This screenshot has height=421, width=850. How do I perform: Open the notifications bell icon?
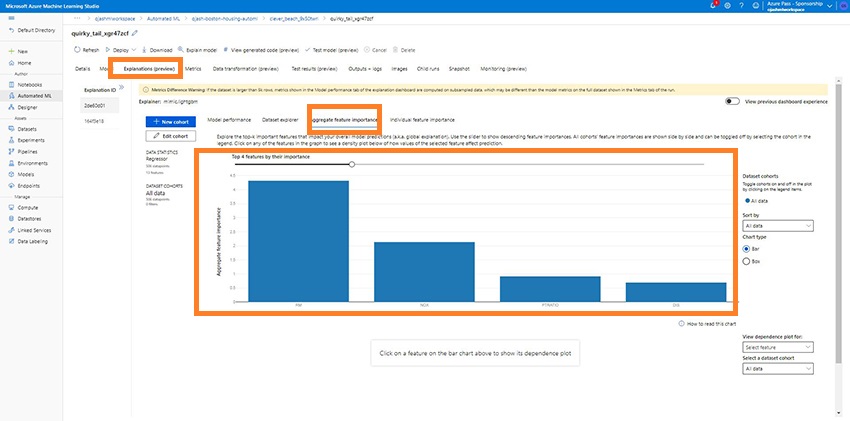click(713, 5)
